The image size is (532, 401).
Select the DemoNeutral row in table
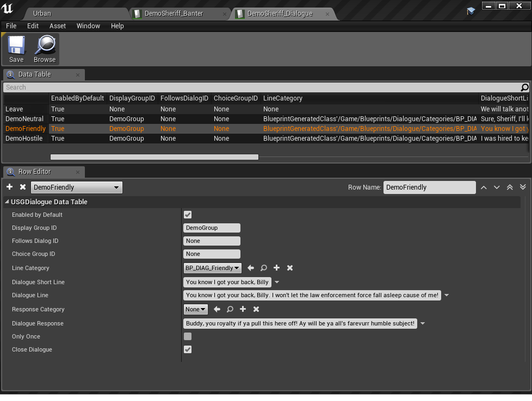pos(266,119)
